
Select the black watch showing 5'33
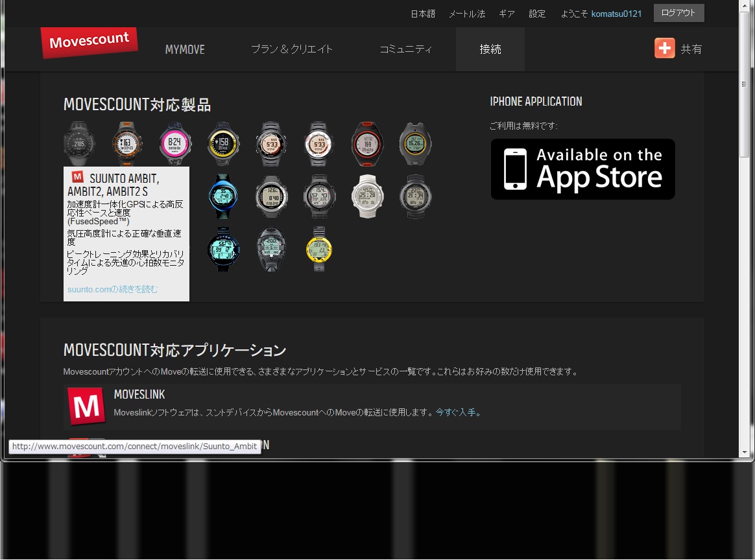272,143
